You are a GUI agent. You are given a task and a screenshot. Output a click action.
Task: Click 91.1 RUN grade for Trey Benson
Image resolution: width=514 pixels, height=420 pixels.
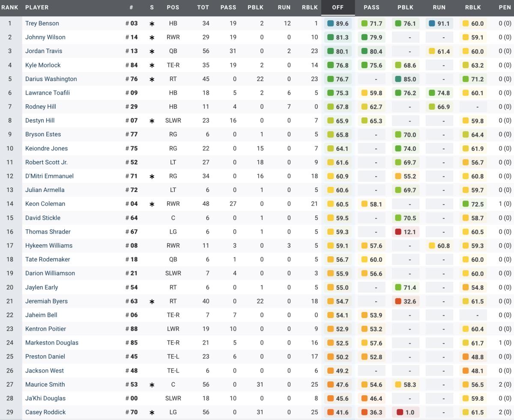click(x=439, y=24)
